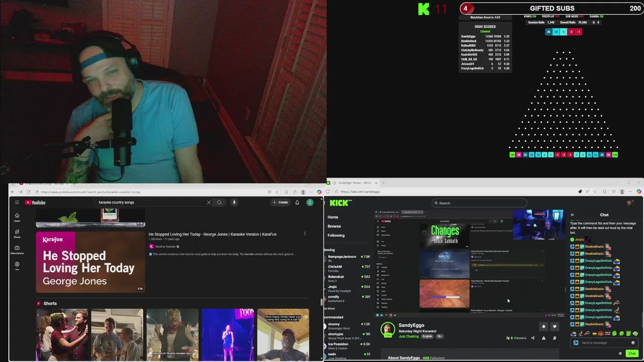The width and height of the screenshot is (644, 362).
Task: Open the Short with Jacked Up Trucks caption
Action: [x=173, y=334]
